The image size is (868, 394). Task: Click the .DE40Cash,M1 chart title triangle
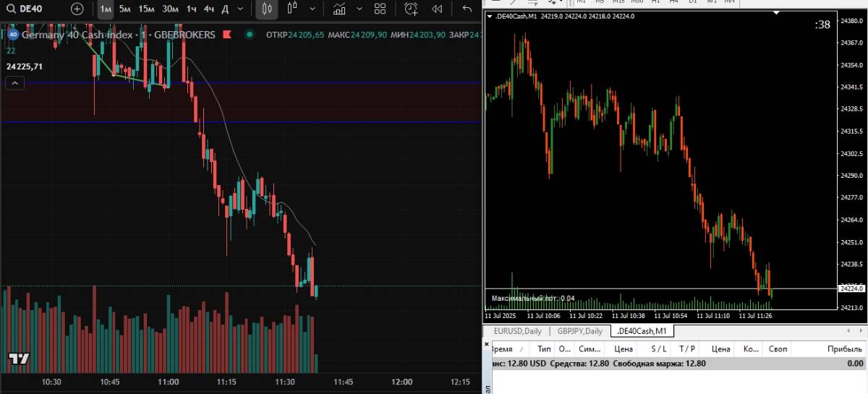click(x=490, y=16)
